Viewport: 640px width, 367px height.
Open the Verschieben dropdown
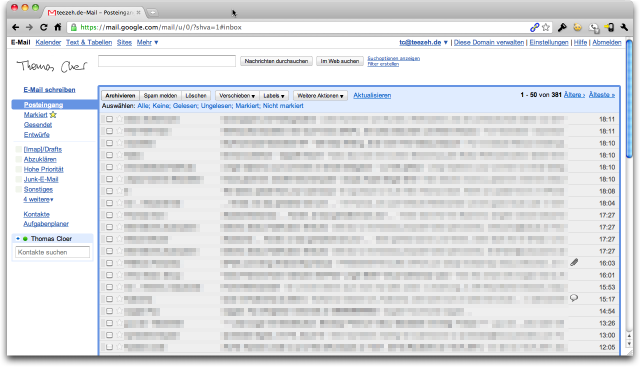pos(237,96)
